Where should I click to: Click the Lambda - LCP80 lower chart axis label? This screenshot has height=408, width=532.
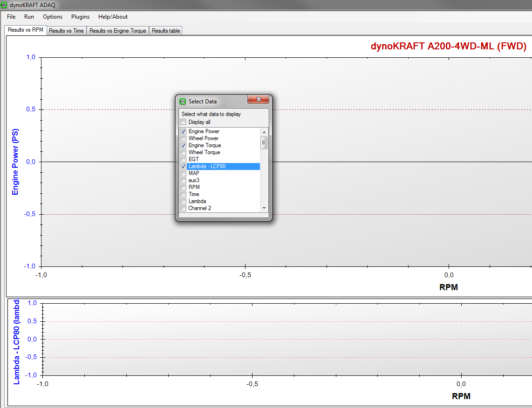(x=16, y=342)
